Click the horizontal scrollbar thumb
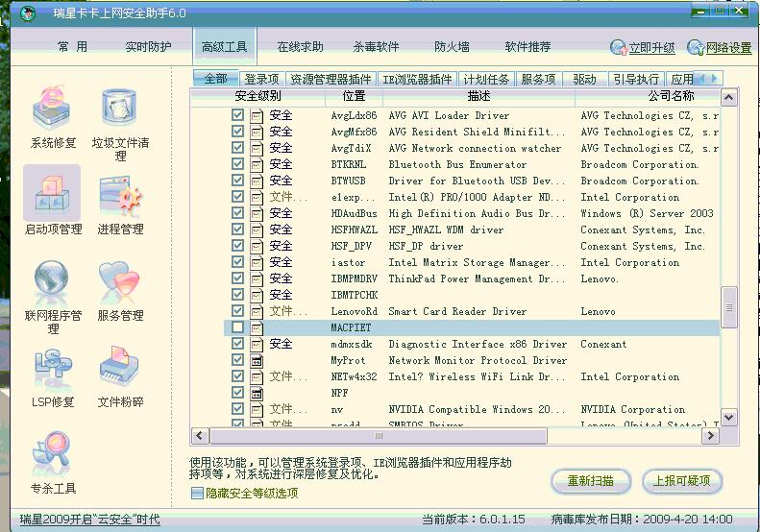Image resolution: width=760 pixels, height=532 pixels. click(379, 436)
